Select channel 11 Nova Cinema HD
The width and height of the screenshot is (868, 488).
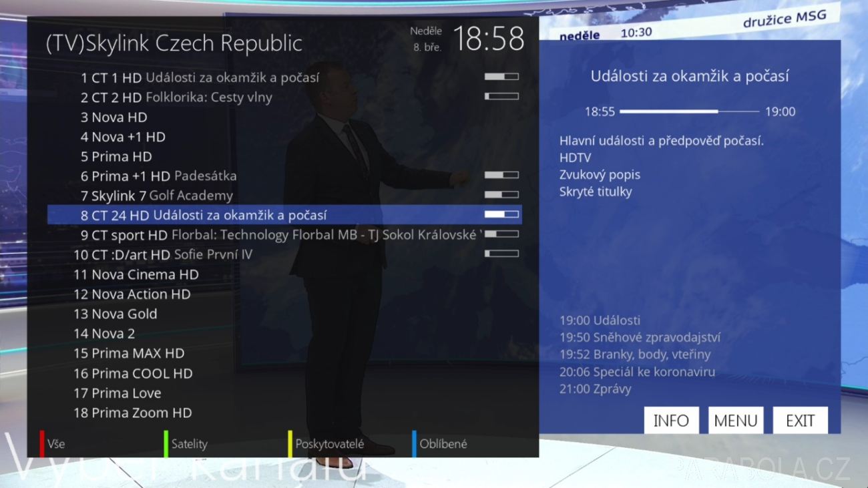284,274
